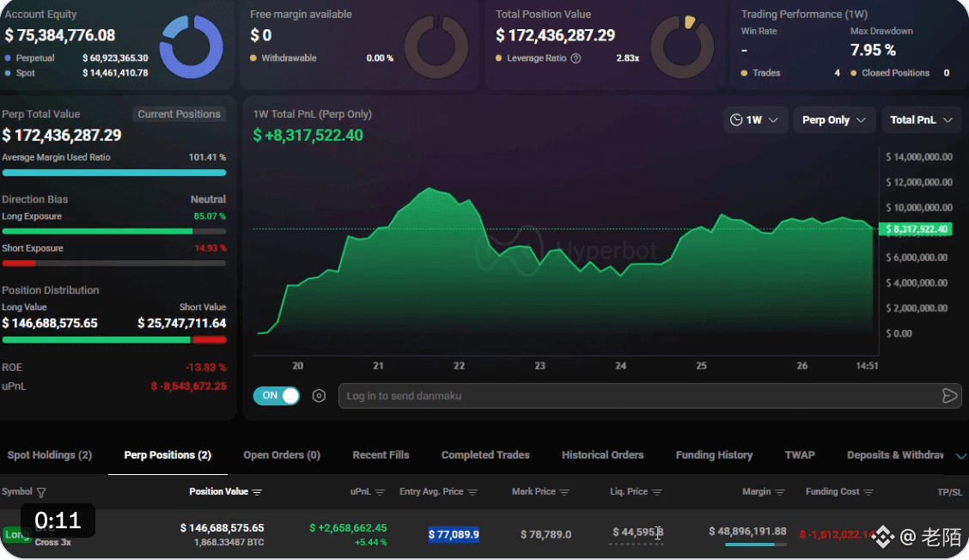The height and width of the screenshot is (560, 969).
Task: Switch to Funding History tab
Action: point(714,455)
